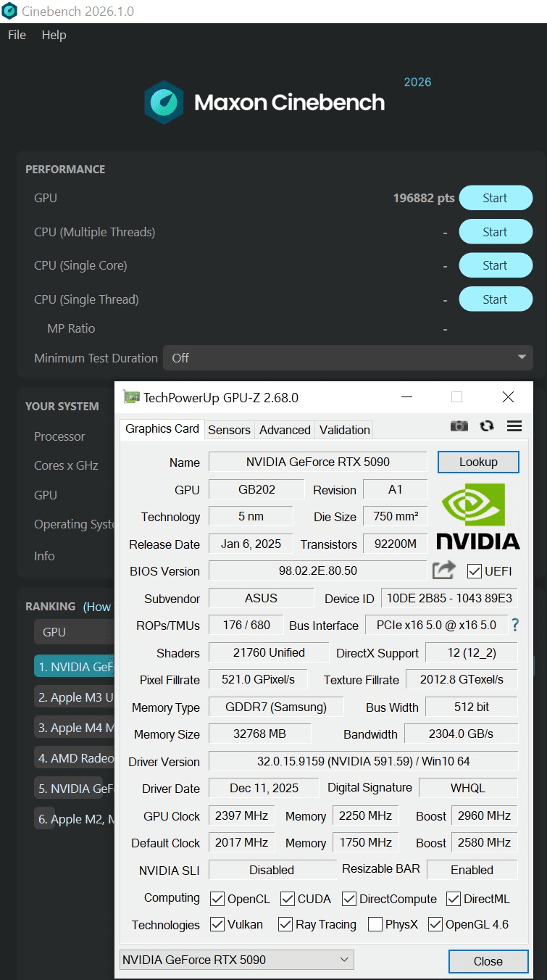Click the Texture Fillrate 2012.8 GTexel/s value
The width and height of the screenshot is (547, 980).
pos(462,679)
